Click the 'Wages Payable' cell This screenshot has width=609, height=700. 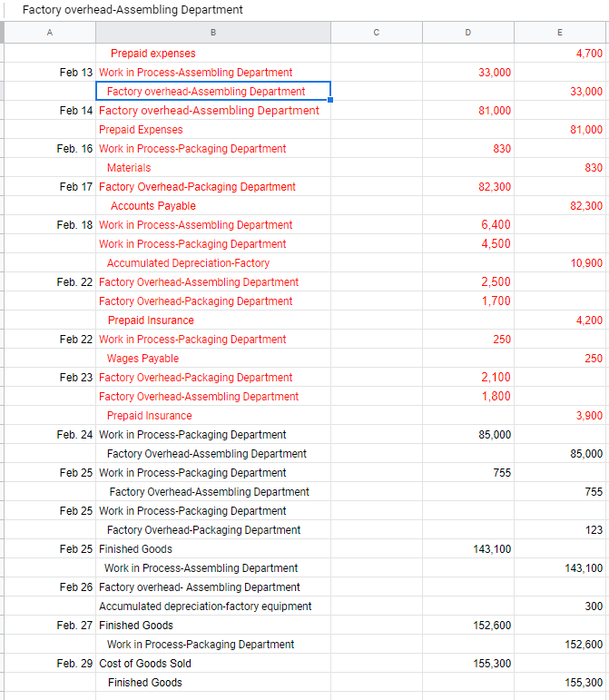213,358
